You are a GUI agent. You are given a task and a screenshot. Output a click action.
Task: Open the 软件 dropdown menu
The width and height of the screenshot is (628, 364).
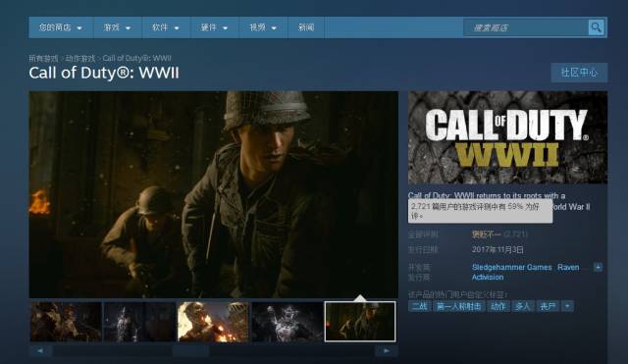pos(166,27)
